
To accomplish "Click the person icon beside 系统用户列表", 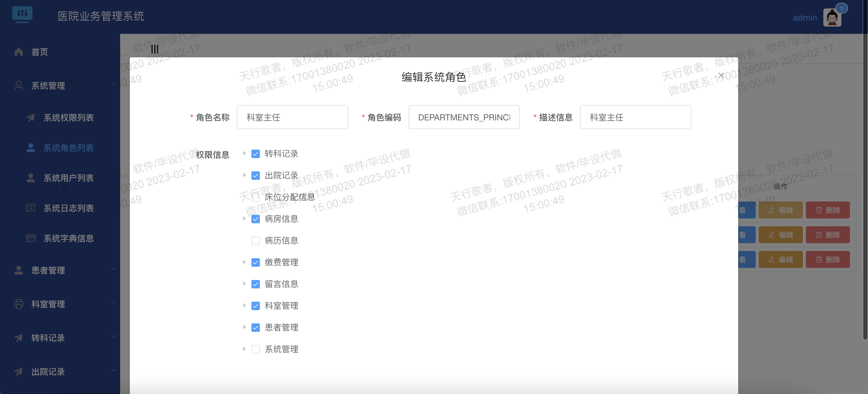I will (31, 178).
